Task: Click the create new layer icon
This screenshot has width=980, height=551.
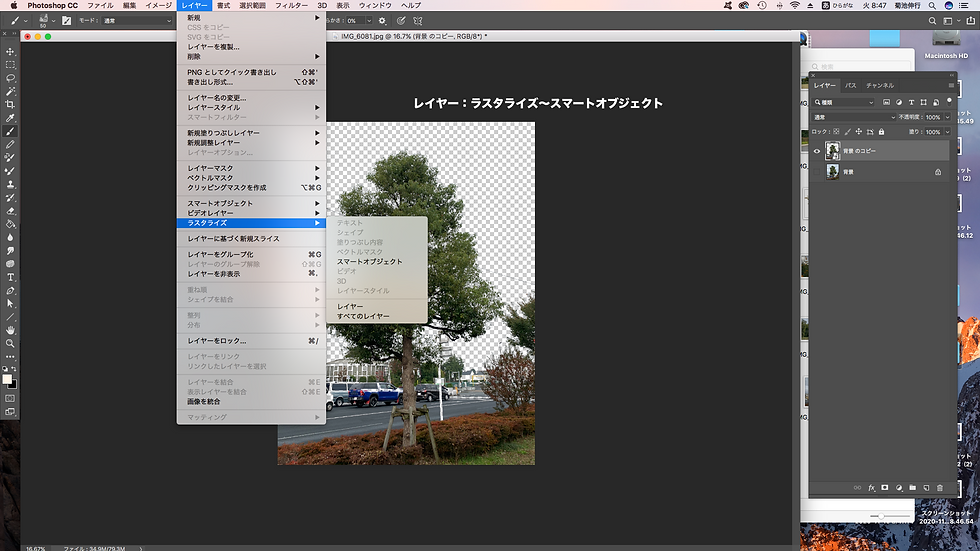Action: [926, 488]
